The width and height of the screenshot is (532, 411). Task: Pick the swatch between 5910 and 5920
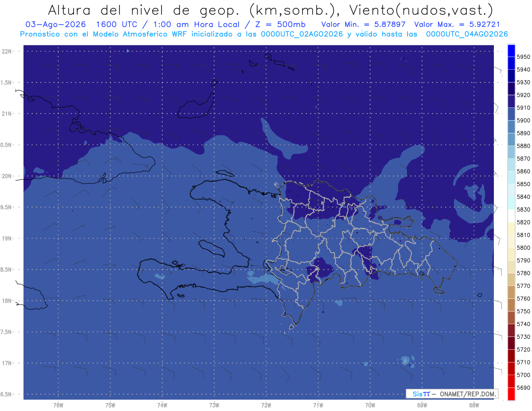point(511,101)
